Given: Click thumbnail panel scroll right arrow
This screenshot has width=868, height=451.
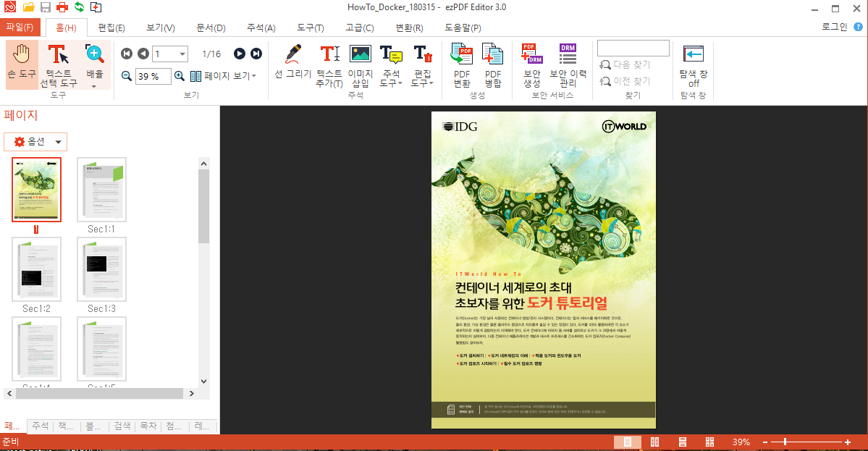Looking at the screenshot, I should pyautogui.click(x=192, y=394).
